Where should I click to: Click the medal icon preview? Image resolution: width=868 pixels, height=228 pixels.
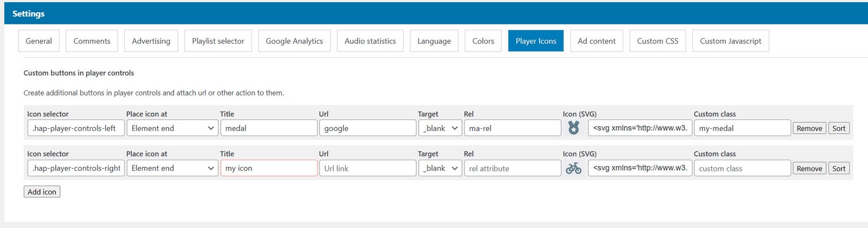pyautogui.click(x=574, y=128)
